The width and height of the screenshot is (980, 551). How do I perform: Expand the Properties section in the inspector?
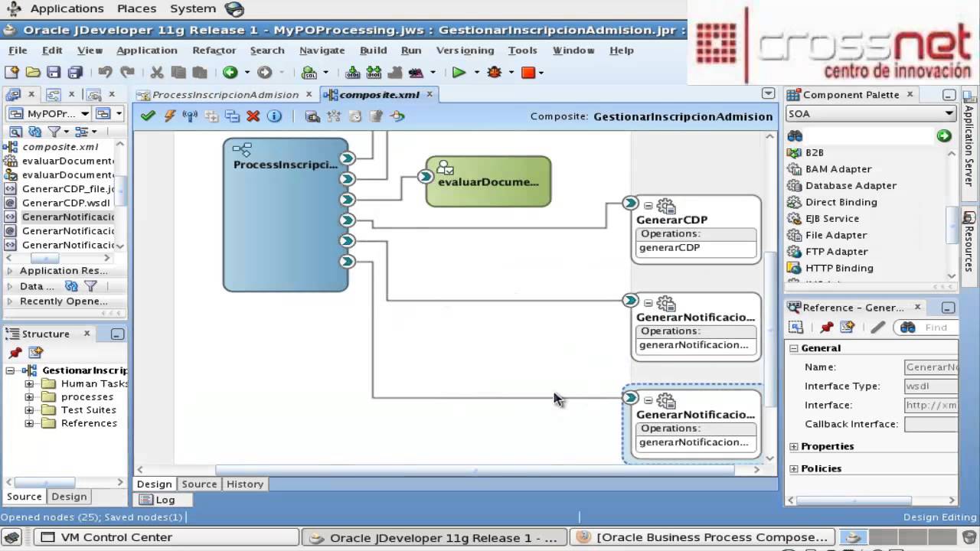[794, 446]
